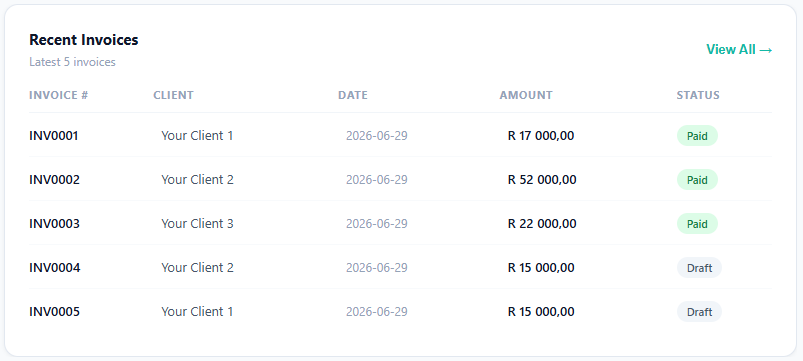The width and height of the screenshot is (803, 361).
Task: Click the Client column header
Action: pyautogui.click(x=173, y=95)
